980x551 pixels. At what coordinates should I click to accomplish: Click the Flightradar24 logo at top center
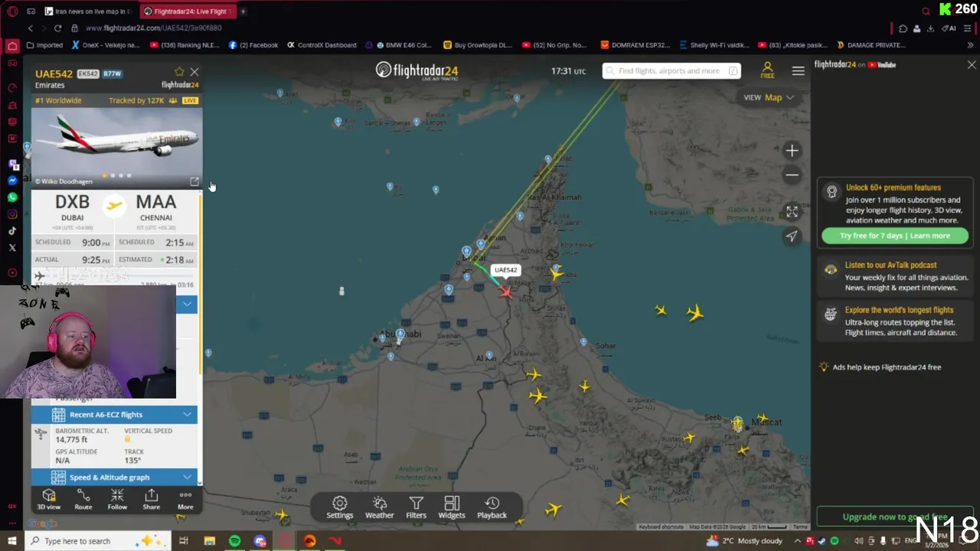click(x=416, y=71)
